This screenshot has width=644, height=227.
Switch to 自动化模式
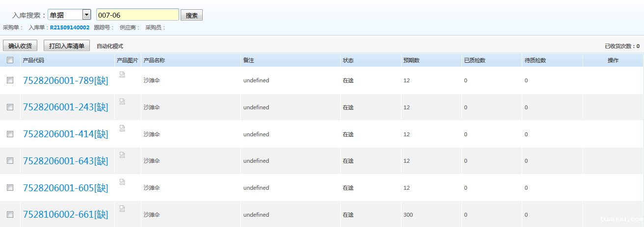coord(110,46)
